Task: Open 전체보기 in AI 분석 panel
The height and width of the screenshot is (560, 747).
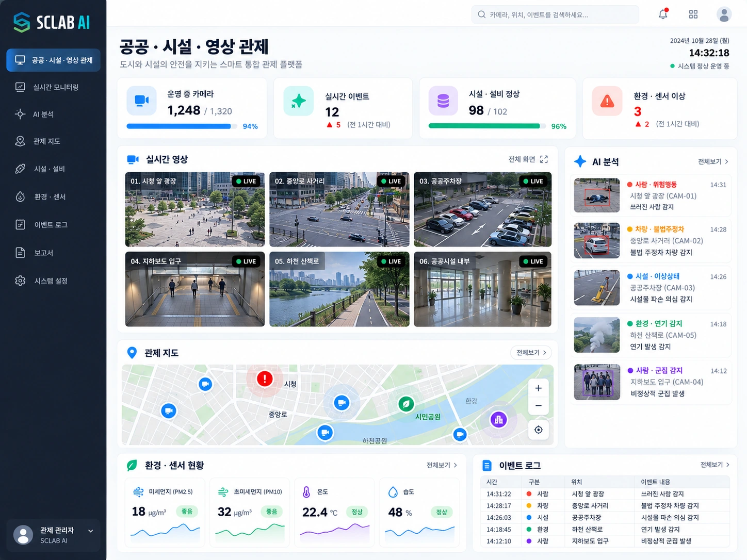Action: pos(713,161)
